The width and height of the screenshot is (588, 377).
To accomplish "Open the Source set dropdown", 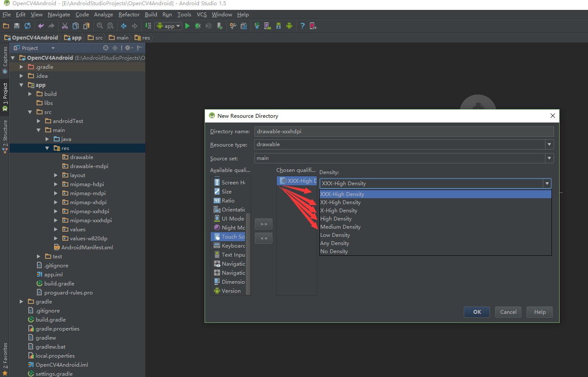I will click(x=549, y=158).
